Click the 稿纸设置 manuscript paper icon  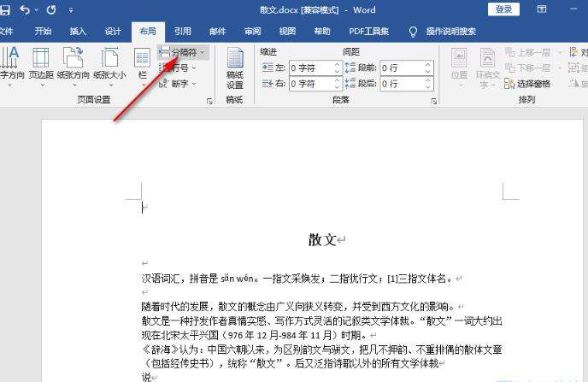point(235,68)
